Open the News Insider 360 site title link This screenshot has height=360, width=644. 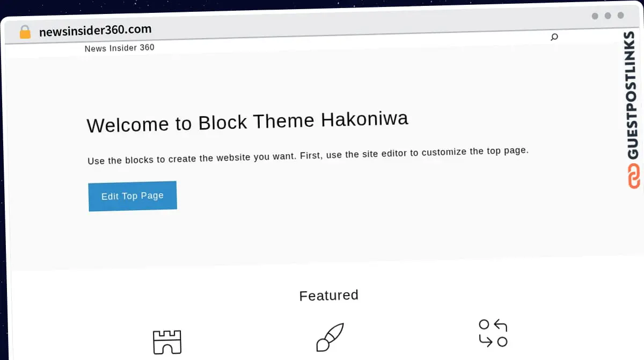coord(120,48)
